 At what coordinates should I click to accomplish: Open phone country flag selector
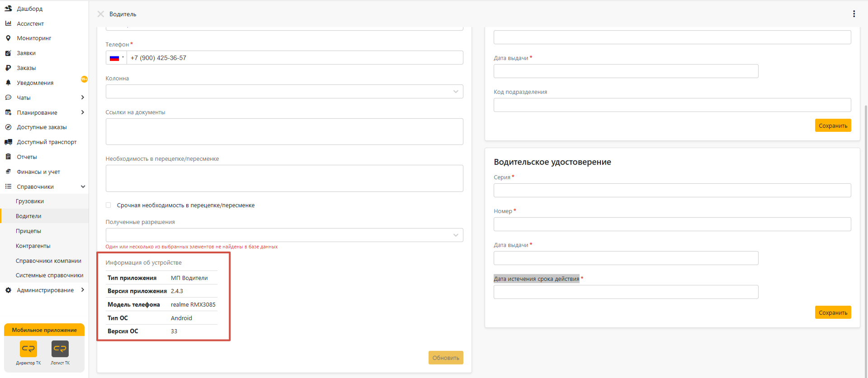pyautogui.click(x=116, y=58)
